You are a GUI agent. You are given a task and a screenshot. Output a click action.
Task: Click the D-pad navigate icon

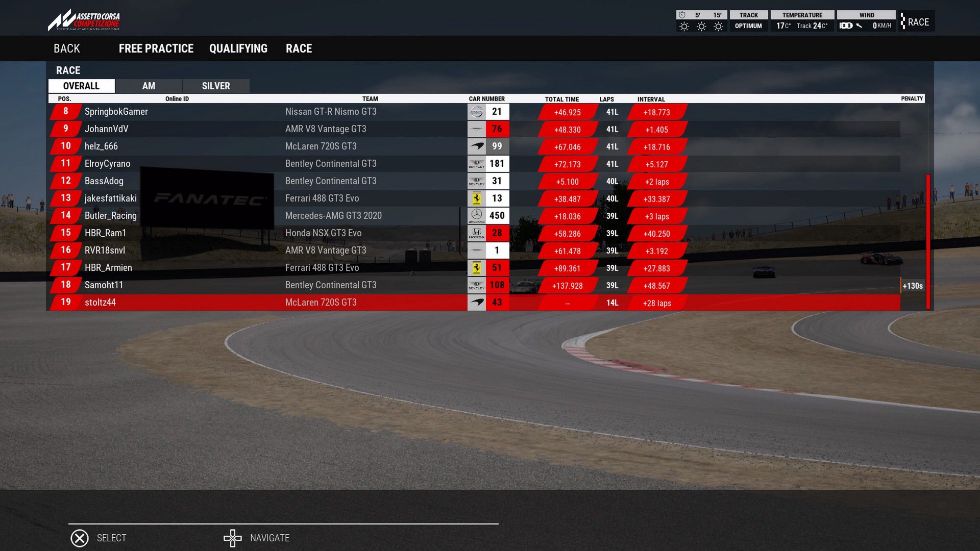click(233, 538)
